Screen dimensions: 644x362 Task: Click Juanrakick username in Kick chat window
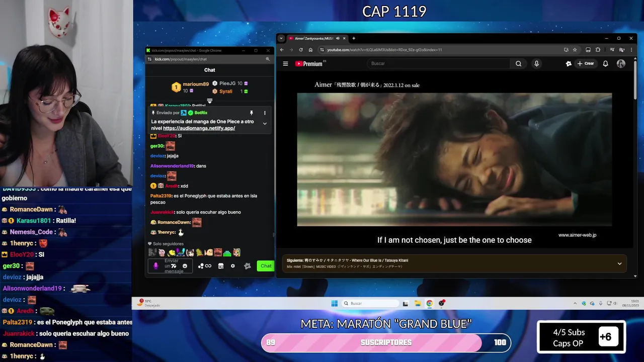pos(162,212)
